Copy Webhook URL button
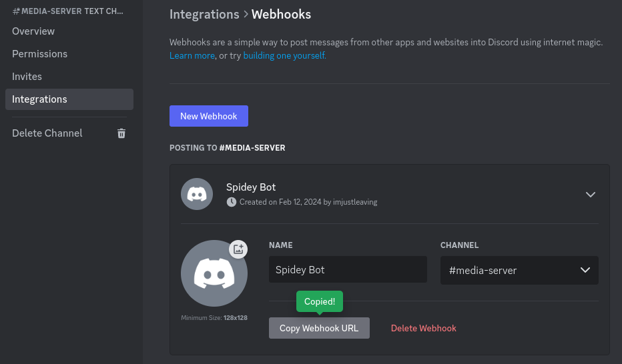The width and height of the screenshot is (622, 364). click(319, 328)
